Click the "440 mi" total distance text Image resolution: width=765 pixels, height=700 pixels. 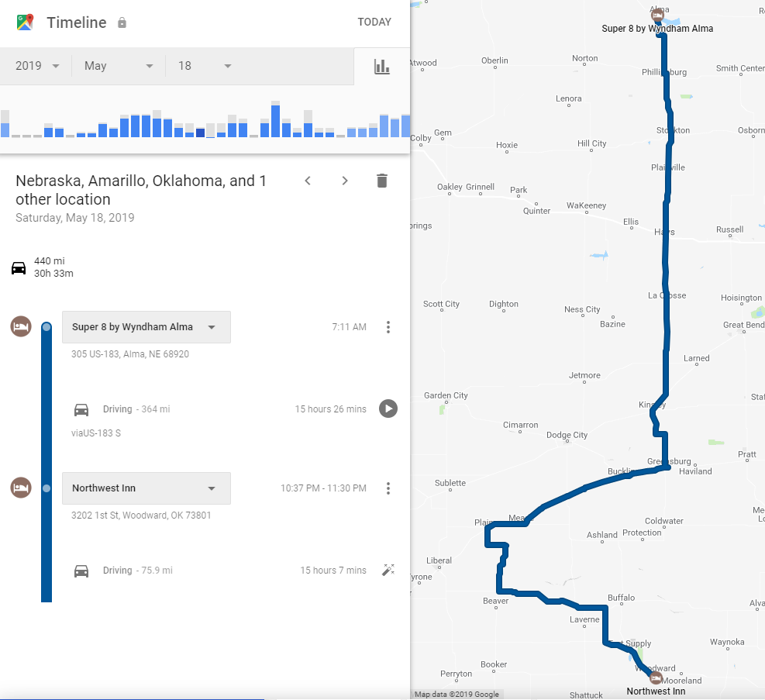click(x=50, y=261)
